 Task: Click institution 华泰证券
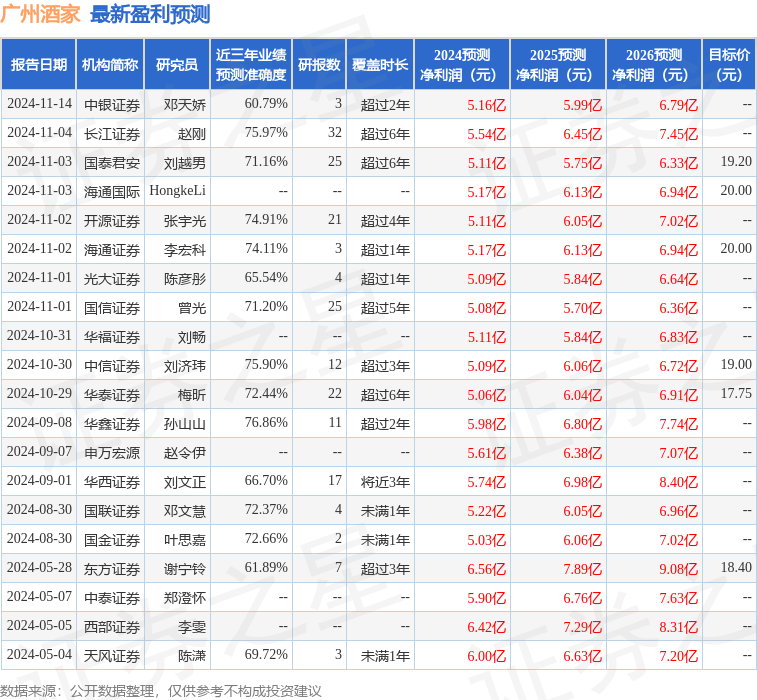tap(112, 394)
